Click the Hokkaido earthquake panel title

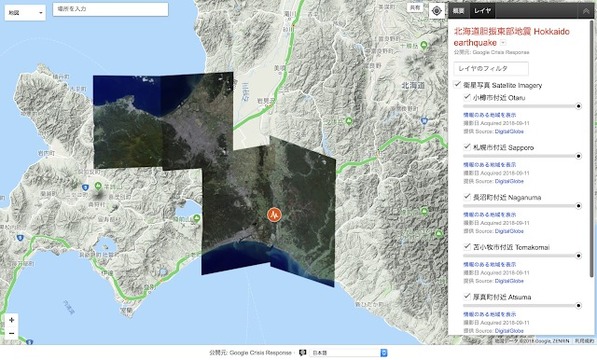(x=512, y=37)
